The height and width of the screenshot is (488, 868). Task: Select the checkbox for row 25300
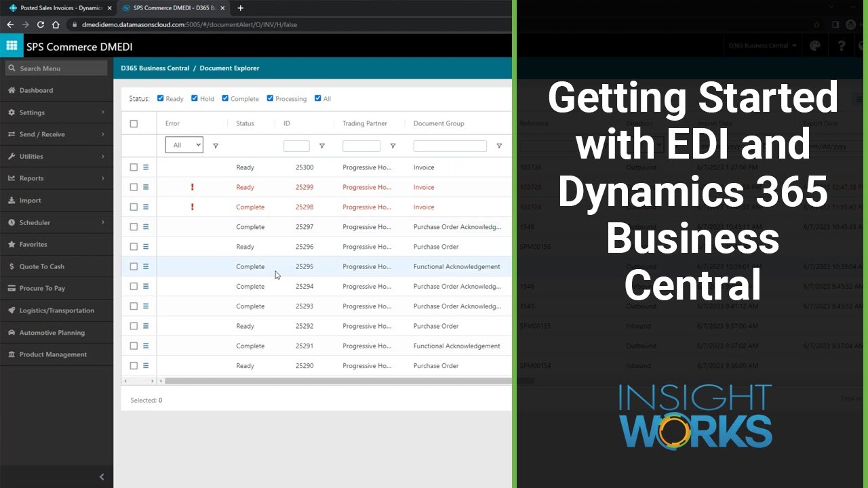click(134, 167)
